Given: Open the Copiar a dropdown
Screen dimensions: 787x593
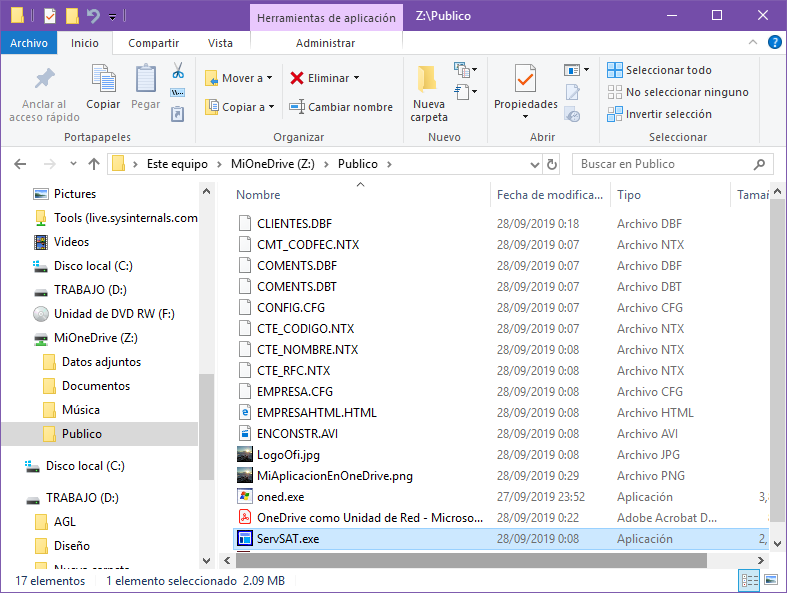Looking at the screenshot, I should tap(240, 107).
